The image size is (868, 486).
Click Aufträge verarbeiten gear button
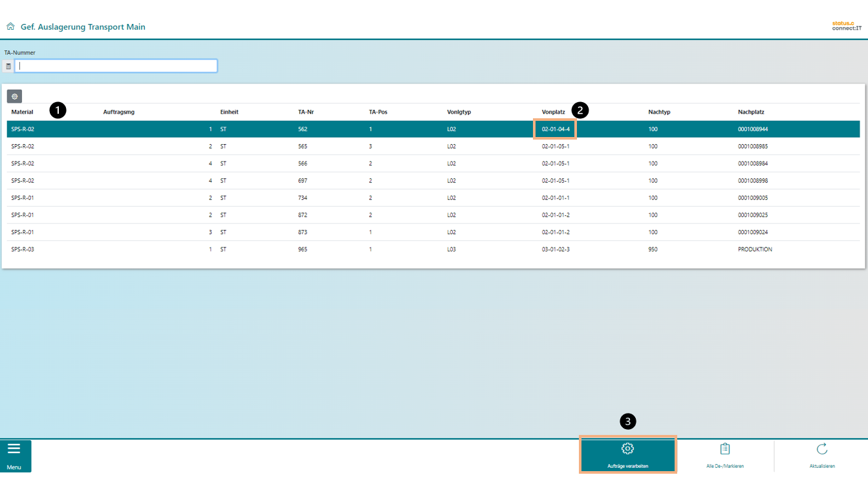pos(627,454)
